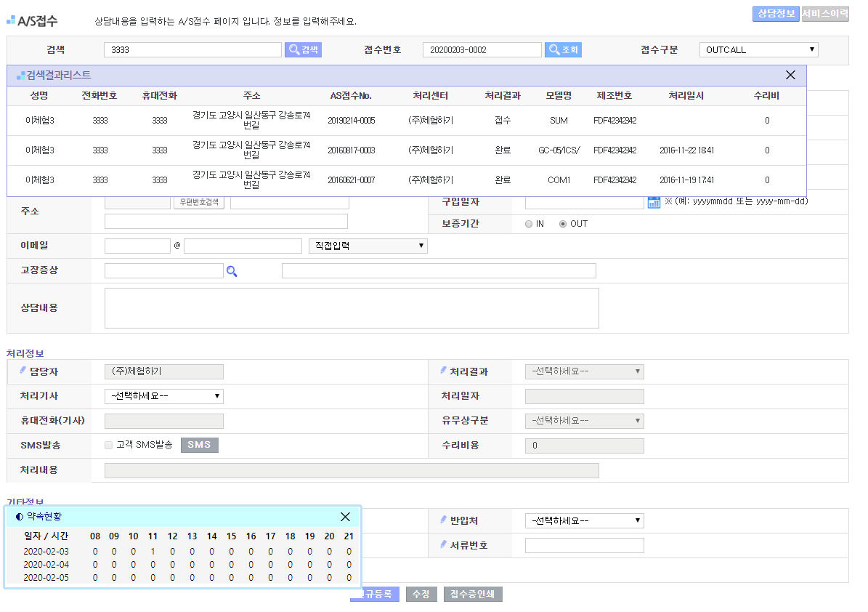Switch to the 상담정보 tab
The height and width of the screenshot is (612, 868).
pyautogui.click(x=776, y=14)
